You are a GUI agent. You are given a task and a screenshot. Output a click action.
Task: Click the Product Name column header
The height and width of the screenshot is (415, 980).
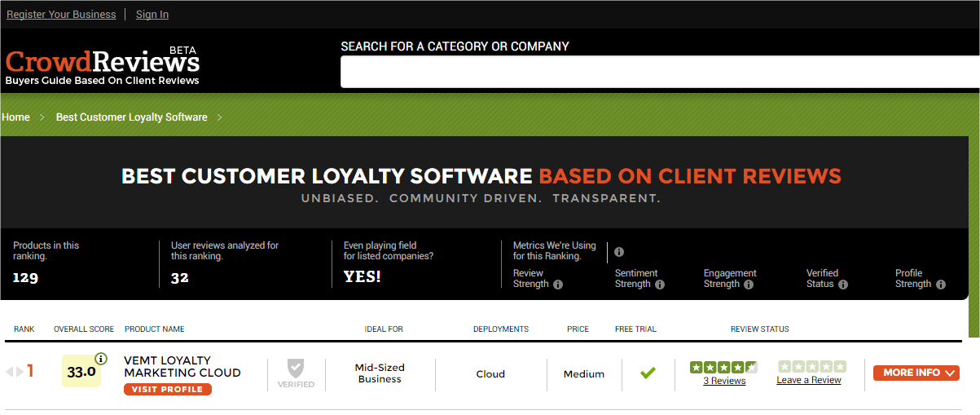pyautogui.click(x=155, y=329)
